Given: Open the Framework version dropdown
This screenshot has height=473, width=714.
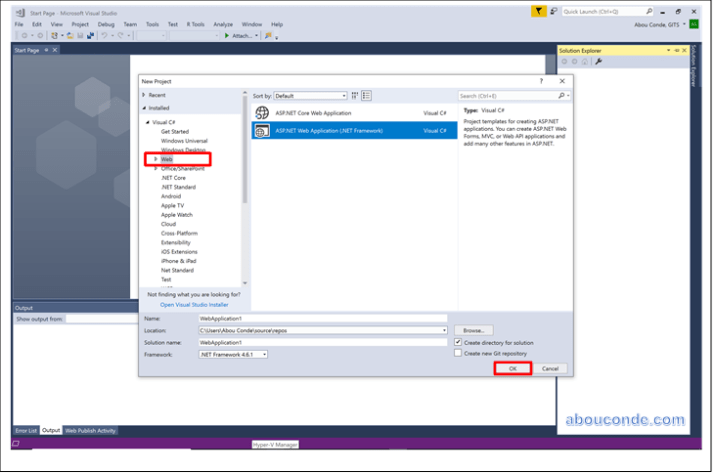Looking at the screenshot, I should [233, 354].
